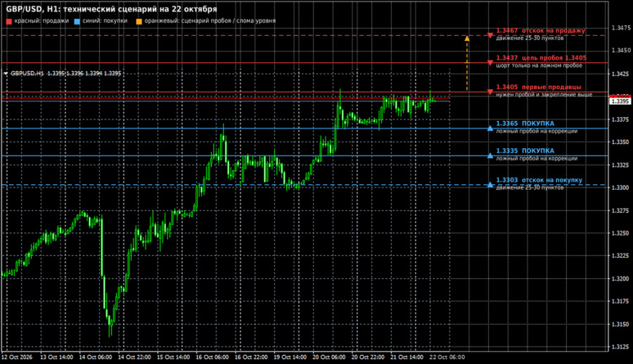633x364 pixels.
Task: Click price axis value 1.3300
Action: 620,188
